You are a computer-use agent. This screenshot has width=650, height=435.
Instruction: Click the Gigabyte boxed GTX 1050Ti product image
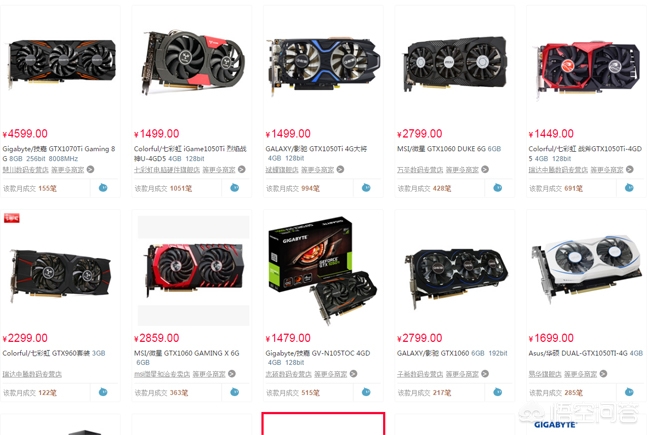pos(323,270)
